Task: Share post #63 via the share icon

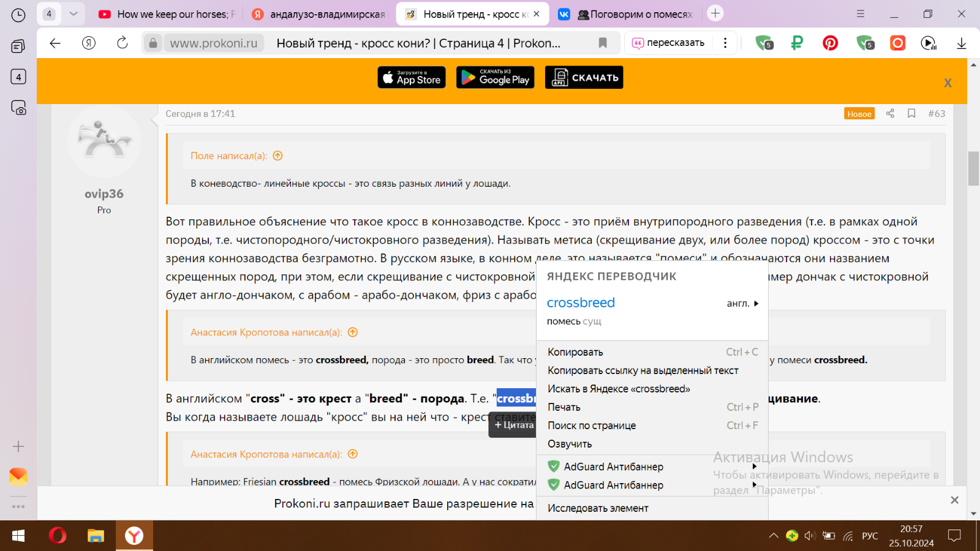Action: [890, 113]
